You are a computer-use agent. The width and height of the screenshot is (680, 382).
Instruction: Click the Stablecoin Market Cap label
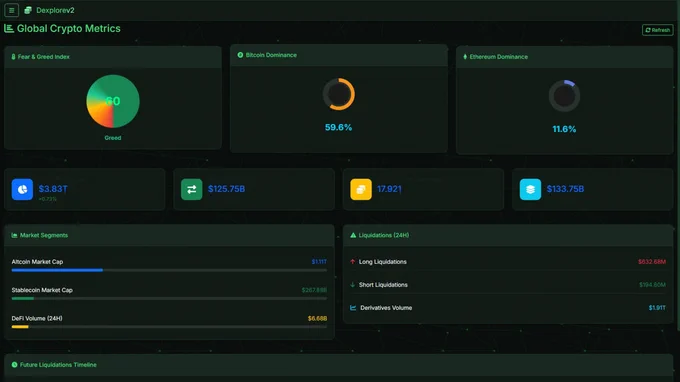[42, 290]
